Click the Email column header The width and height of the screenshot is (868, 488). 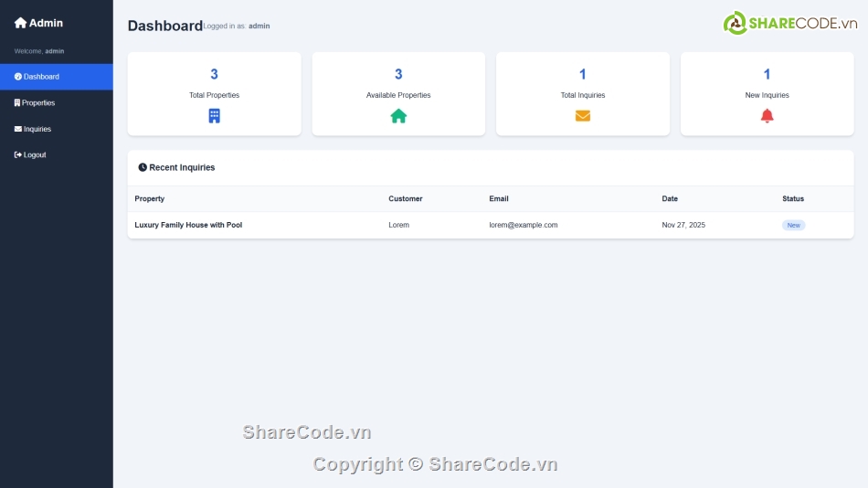point(499,198)
